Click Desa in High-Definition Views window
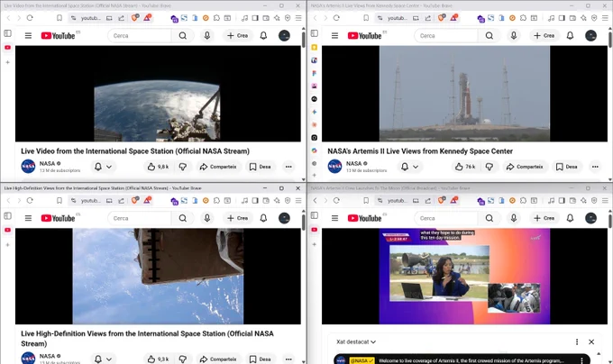This screenshot has width=613, height=364. [x=261, y=359]
